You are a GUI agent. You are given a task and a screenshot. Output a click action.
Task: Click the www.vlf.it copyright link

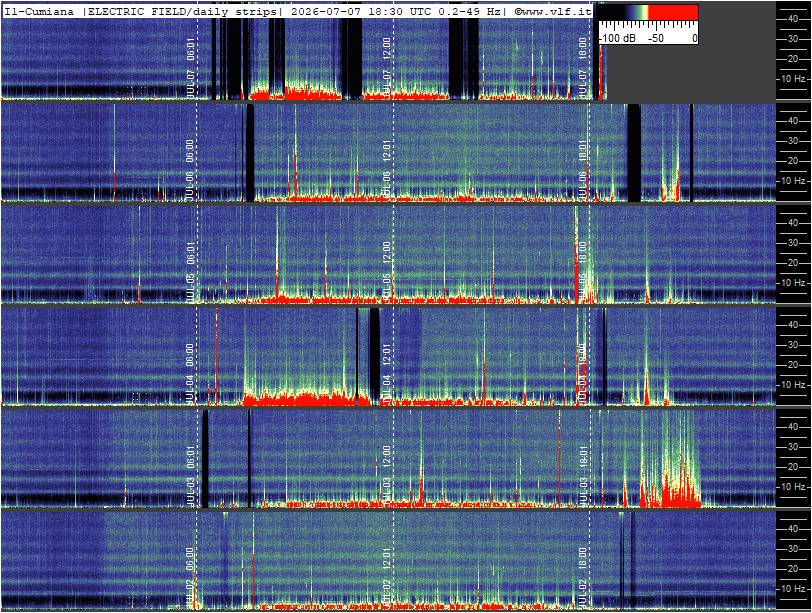pos(553,11)
